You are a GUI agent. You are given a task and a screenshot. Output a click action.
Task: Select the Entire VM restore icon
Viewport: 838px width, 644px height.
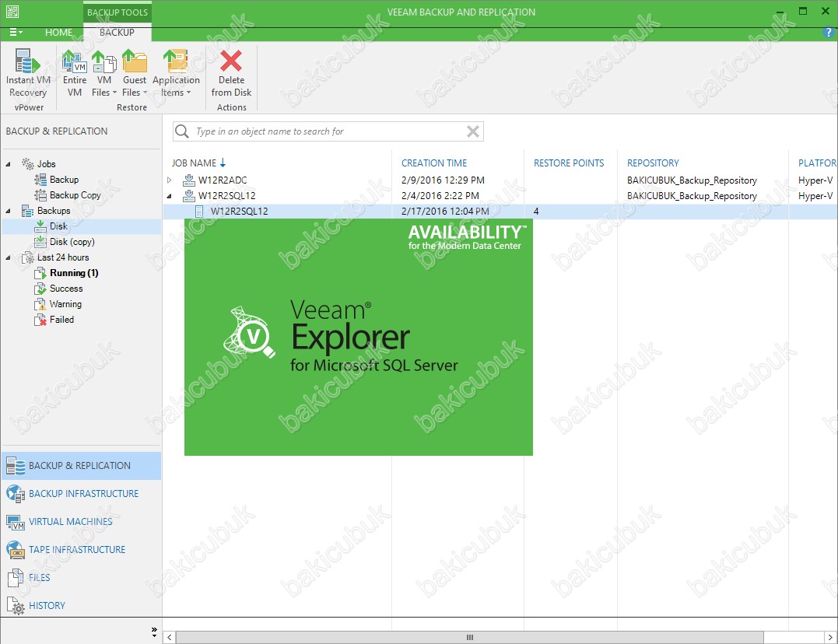tap(75, 62)
